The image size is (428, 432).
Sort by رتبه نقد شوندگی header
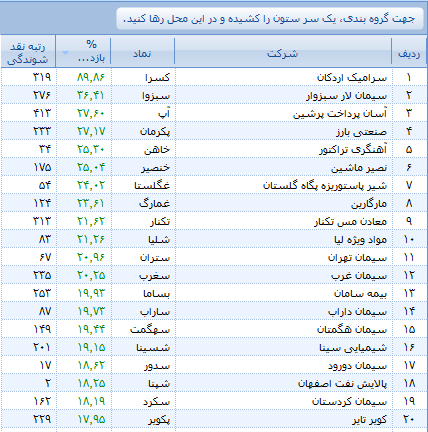click(28, 52)
